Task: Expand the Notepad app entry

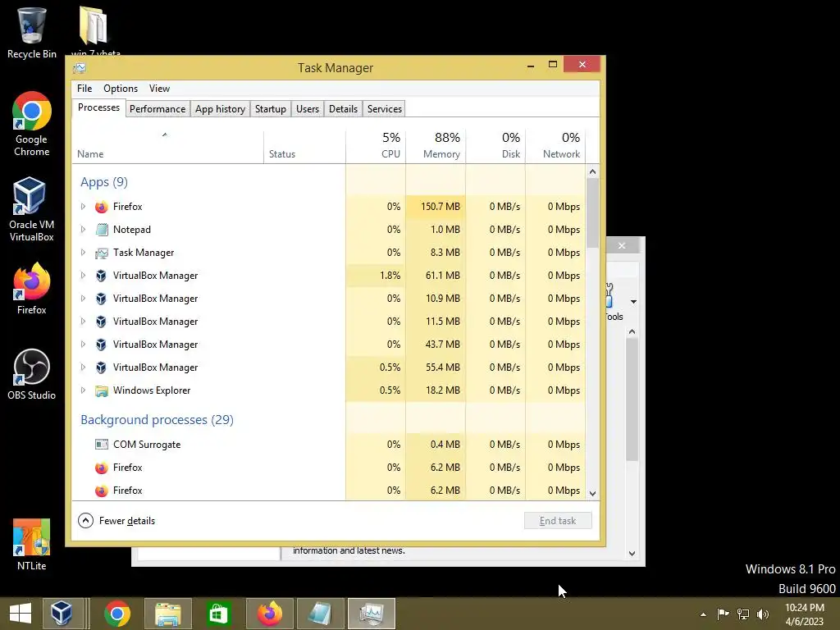Action: coord(83,230)
